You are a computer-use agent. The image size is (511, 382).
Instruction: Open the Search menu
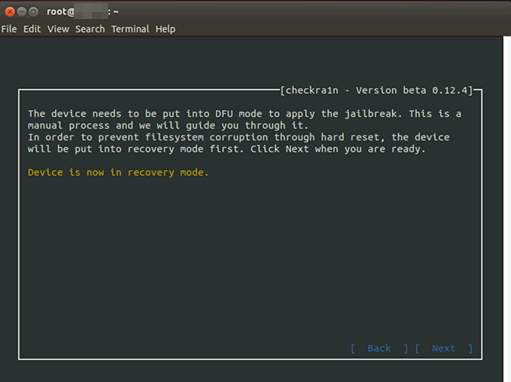coord(90,29)
